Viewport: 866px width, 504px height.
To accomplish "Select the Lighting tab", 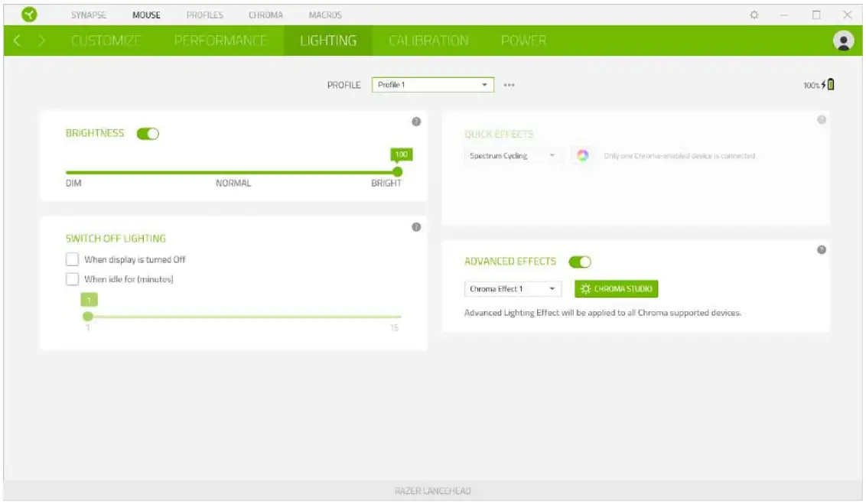I will [328, 41].
